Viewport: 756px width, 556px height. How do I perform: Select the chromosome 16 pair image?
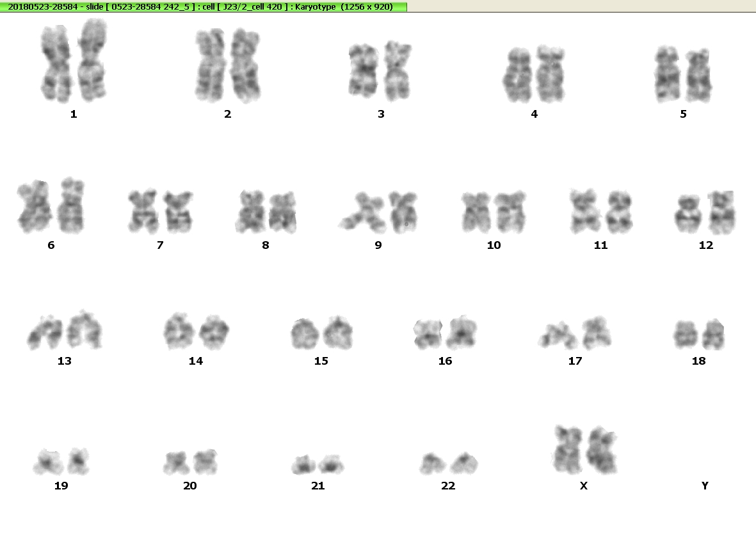click(445, 333)
